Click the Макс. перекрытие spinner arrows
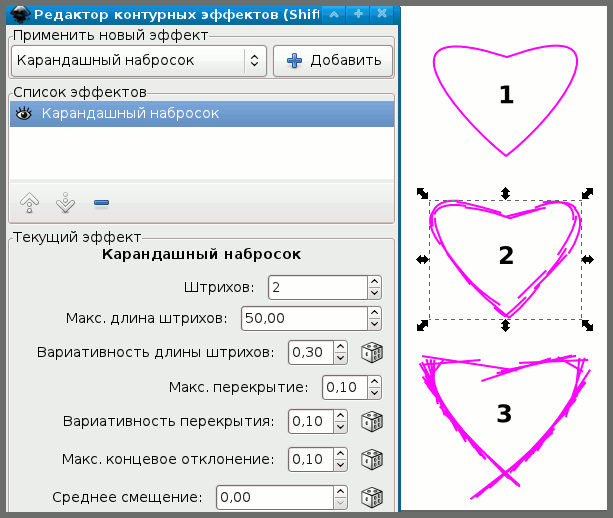 [x=374, y=387]
